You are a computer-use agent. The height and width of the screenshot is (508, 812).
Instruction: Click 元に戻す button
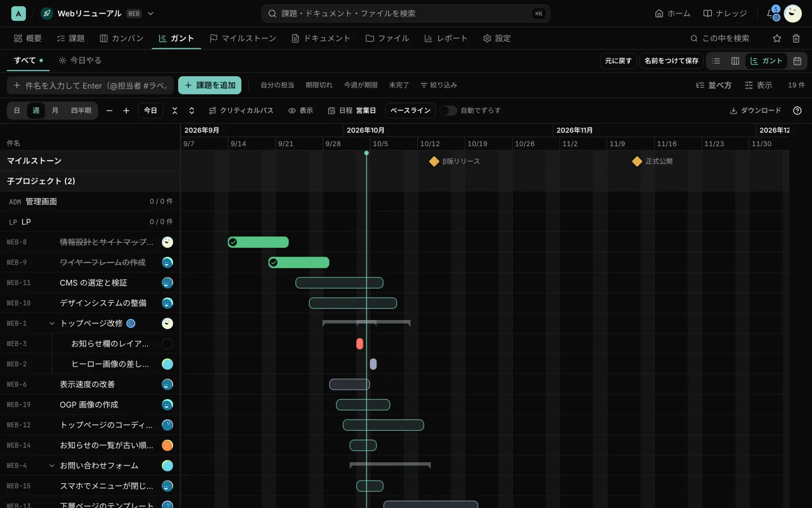click(x=618, y=61)
